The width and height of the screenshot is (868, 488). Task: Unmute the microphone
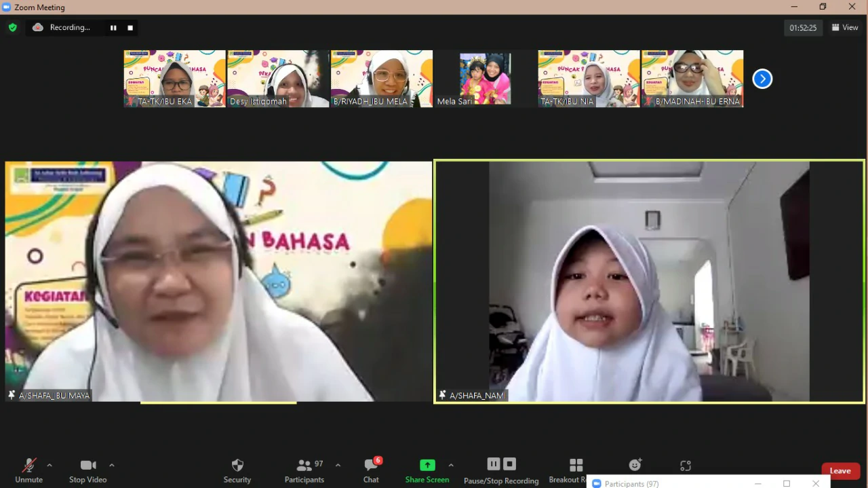pyautogui.click(x=28, y=470)
